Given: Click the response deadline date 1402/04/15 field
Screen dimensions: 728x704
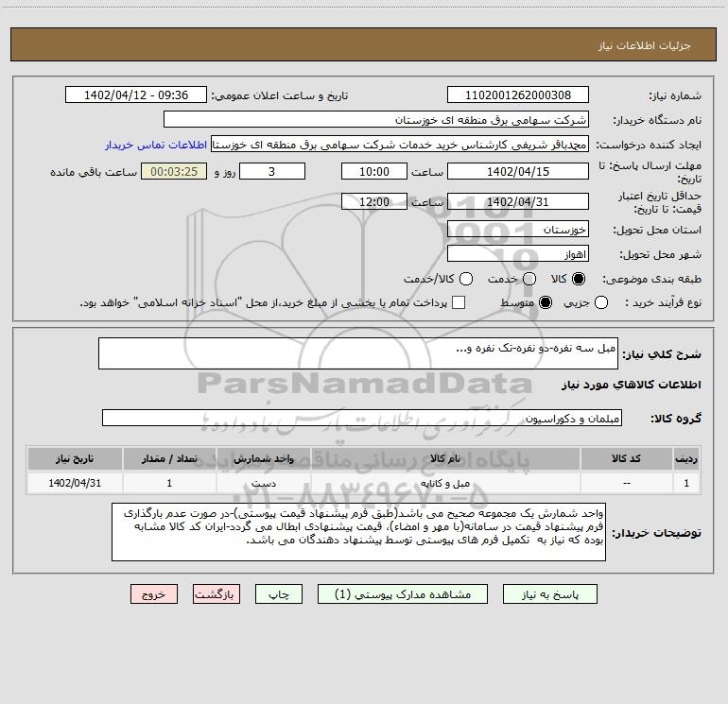Looking at the screenshot, I should [518, 171].
